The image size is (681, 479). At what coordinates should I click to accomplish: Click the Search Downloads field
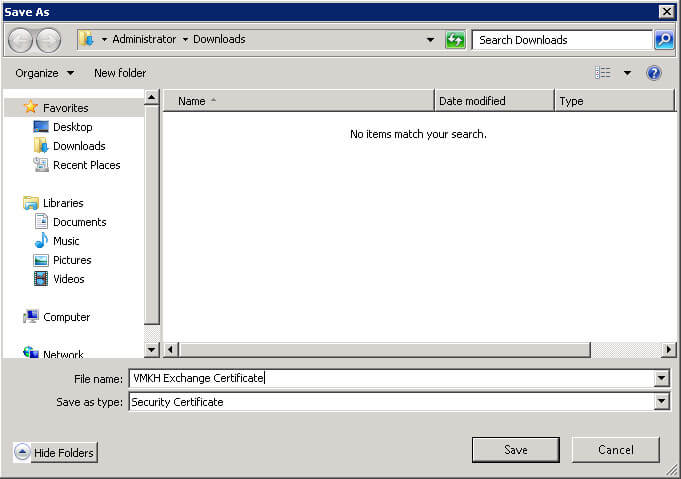pos(562,40)
